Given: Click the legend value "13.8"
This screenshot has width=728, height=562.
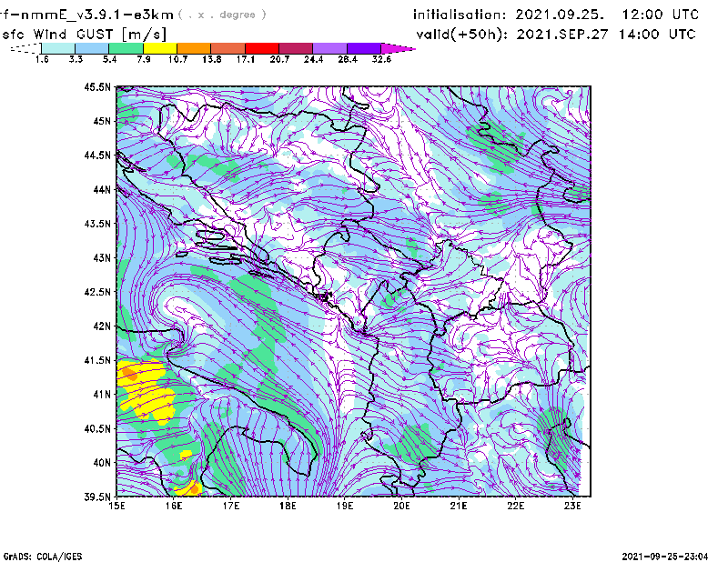Looking at the screenshot, I should coord(212,59).
